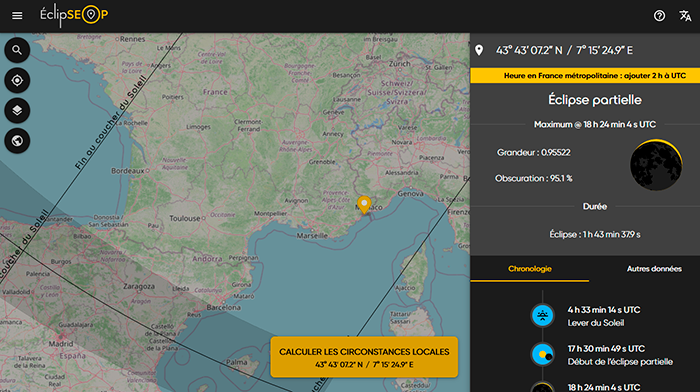The height and width of the screenshot is (392, 700).
Task: Click Madrid on the map
Action: 60,344
